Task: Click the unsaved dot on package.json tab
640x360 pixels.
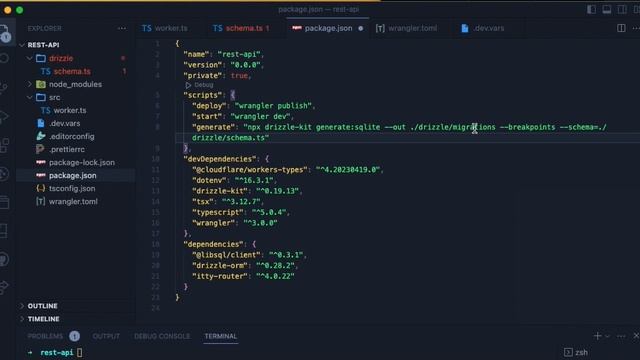Action: tap(360, 29)
